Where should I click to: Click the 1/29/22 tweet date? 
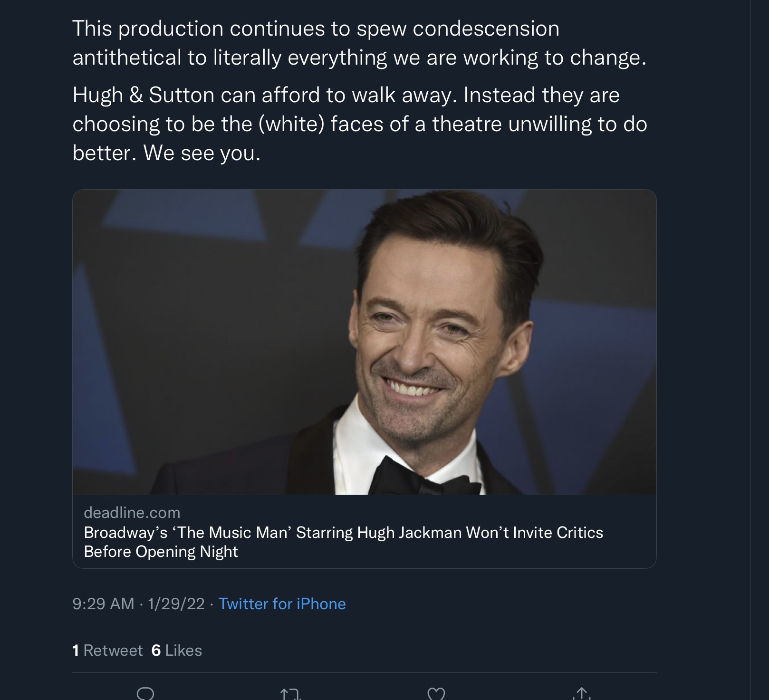point(176,604)
